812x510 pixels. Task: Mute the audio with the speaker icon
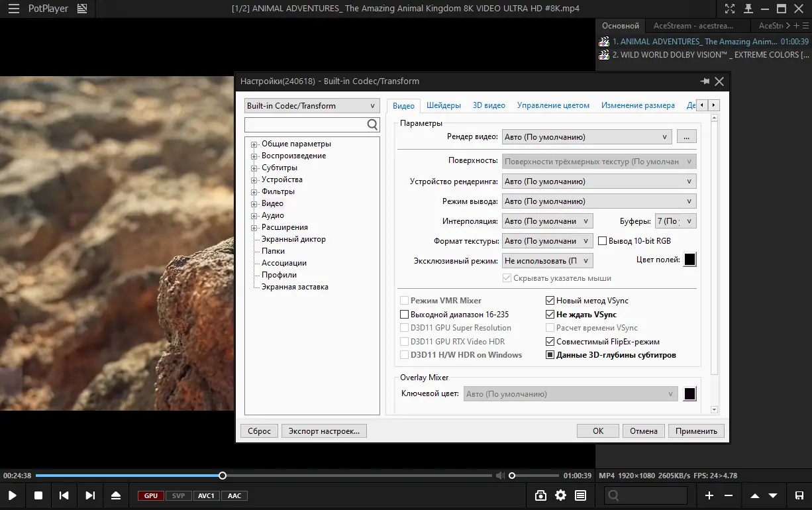[x=500, y=476]
